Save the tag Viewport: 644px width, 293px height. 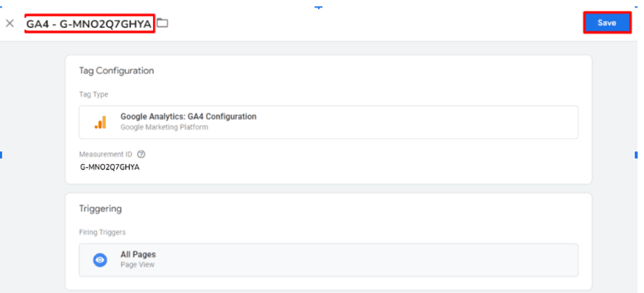click(x=607, y=23)
